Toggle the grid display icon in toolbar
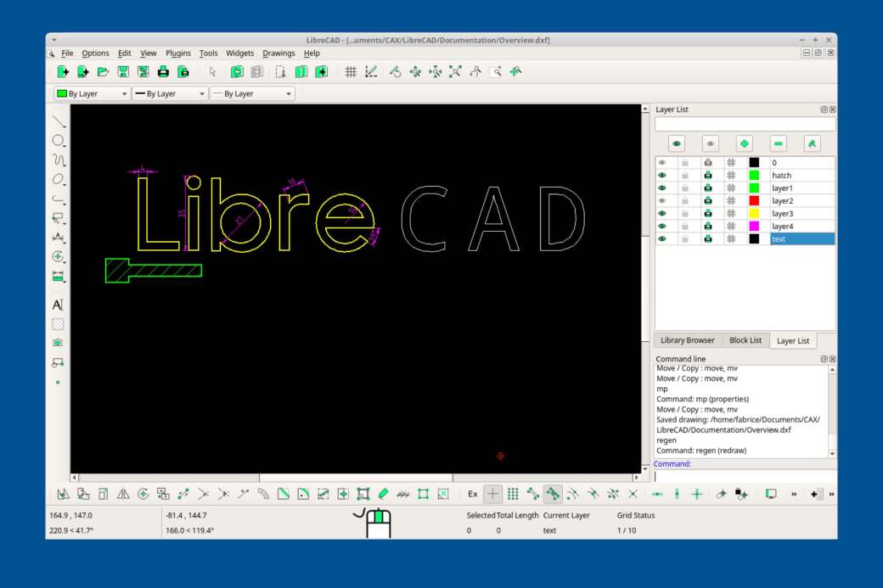The height and width of the screenshot is (588, 883). [351, 72]
